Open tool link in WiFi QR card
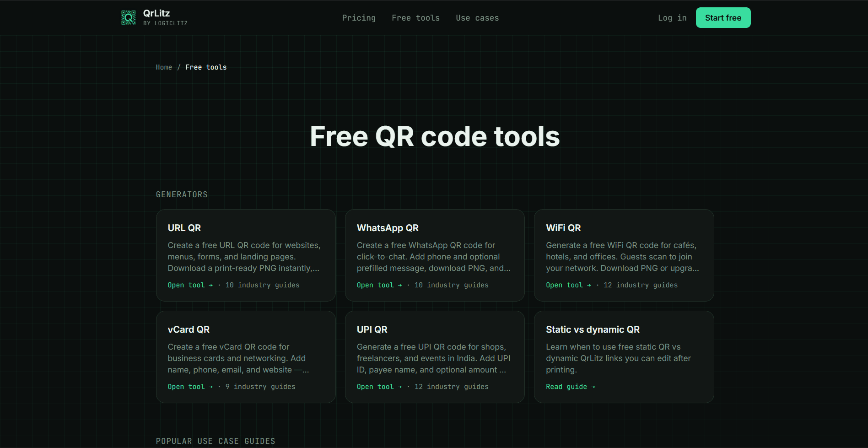Viewport: 868px width, 448px height. 568,285
